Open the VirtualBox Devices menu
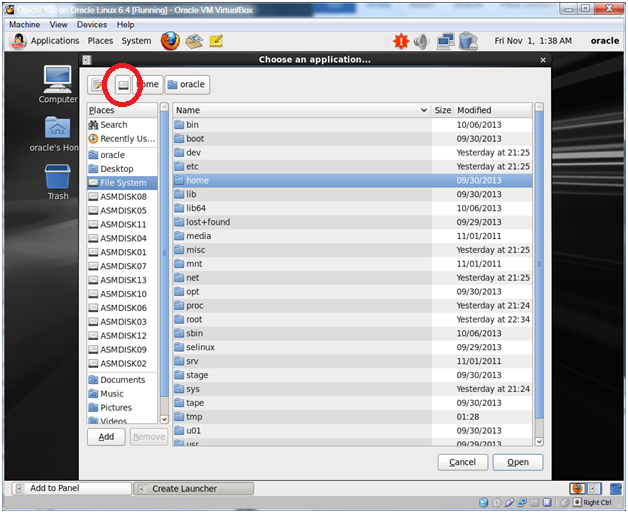Screen dimensions: 628x513 [x=91, y=24]
